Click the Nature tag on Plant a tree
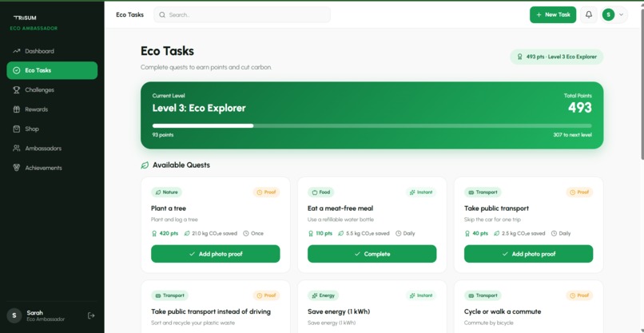 tap(166, 192)
